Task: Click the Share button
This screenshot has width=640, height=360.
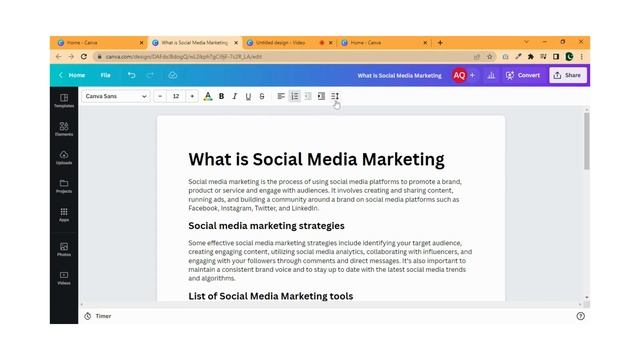Action: click(568, 76)
